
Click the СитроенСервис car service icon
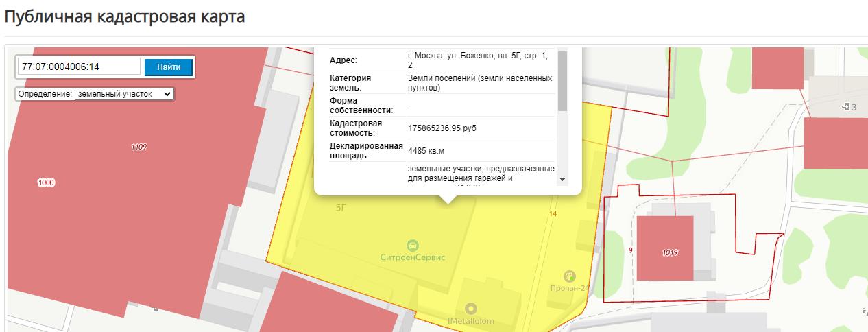click(413, 245)
